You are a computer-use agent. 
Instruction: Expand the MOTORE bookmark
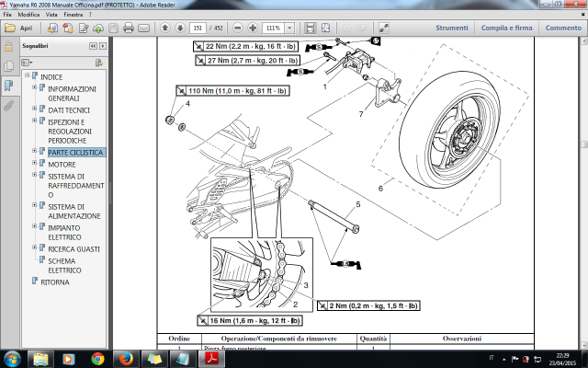pyautogui.click(x=35, y=163)
